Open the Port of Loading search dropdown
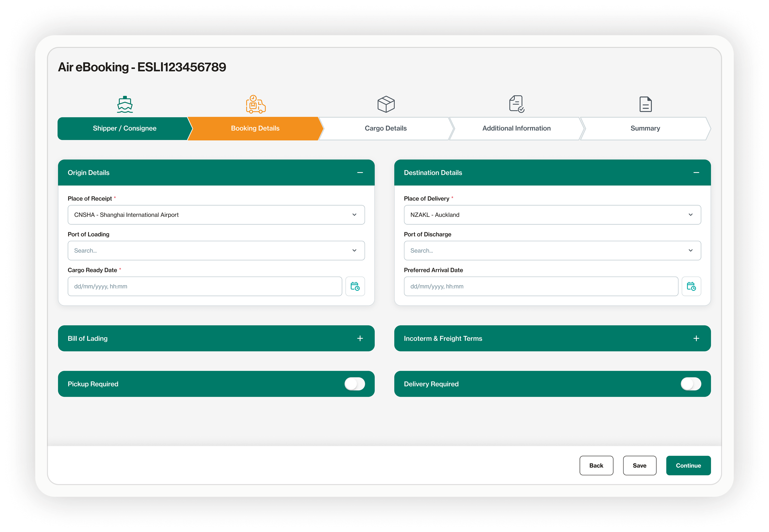The height and width of the screenshot is (532, 769). pos(216,251)
